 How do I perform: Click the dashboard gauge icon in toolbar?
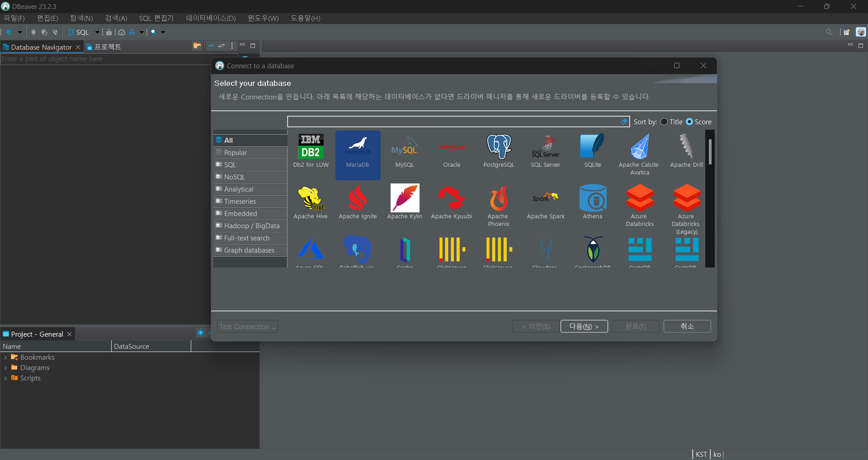(122, 32)
